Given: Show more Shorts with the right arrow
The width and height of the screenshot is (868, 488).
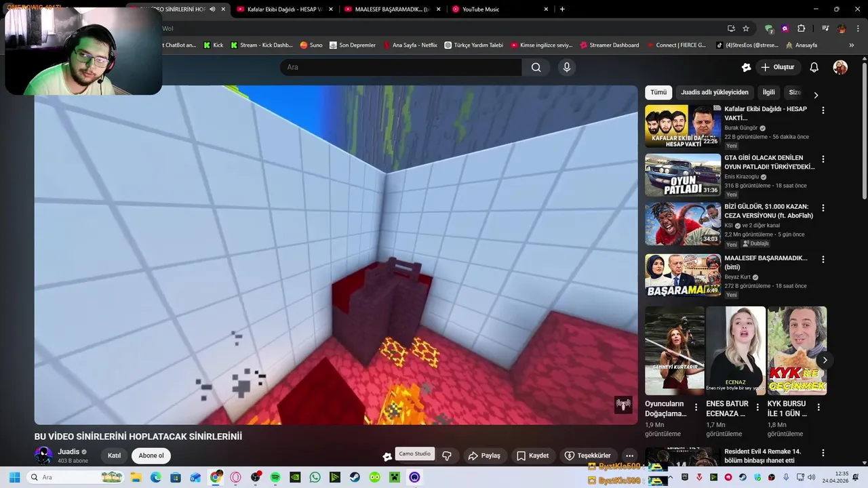Looking at the screenshot, I should (825, 360).
